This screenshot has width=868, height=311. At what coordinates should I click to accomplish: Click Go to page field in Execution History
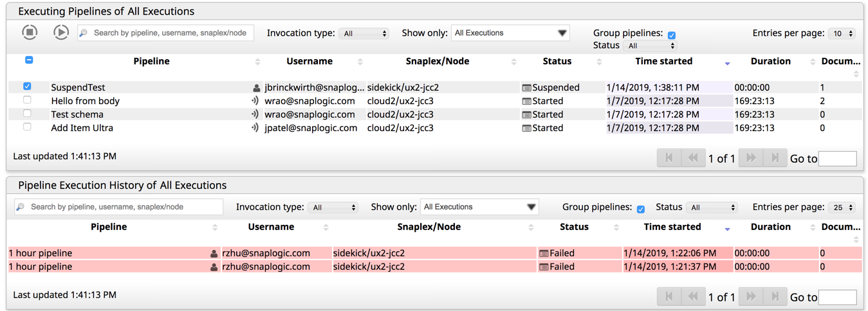(837, 298)
